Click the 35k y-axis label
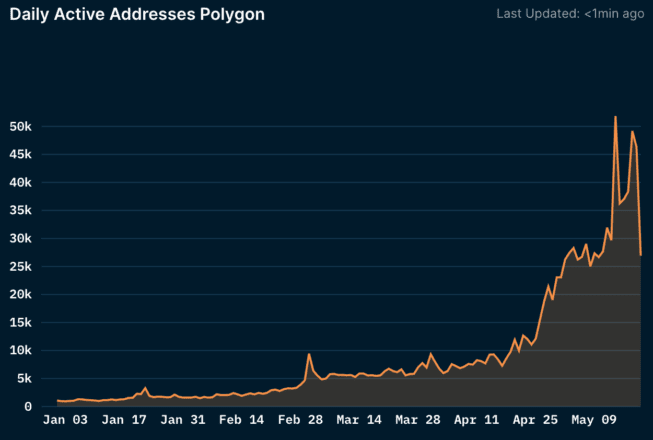This screenshot has height=440, width=653. [20, 210]
